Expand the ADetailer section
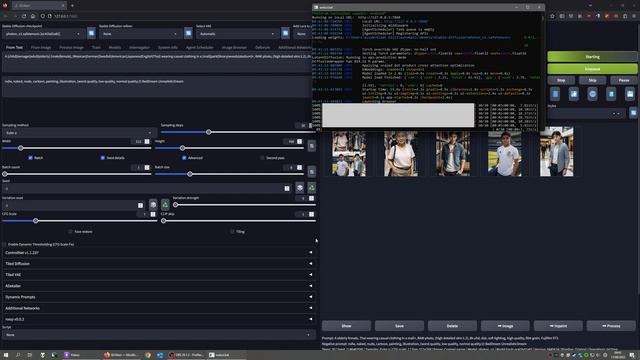Screen dimensions: 640x360 pyautogui.click(x=158, y=286)
